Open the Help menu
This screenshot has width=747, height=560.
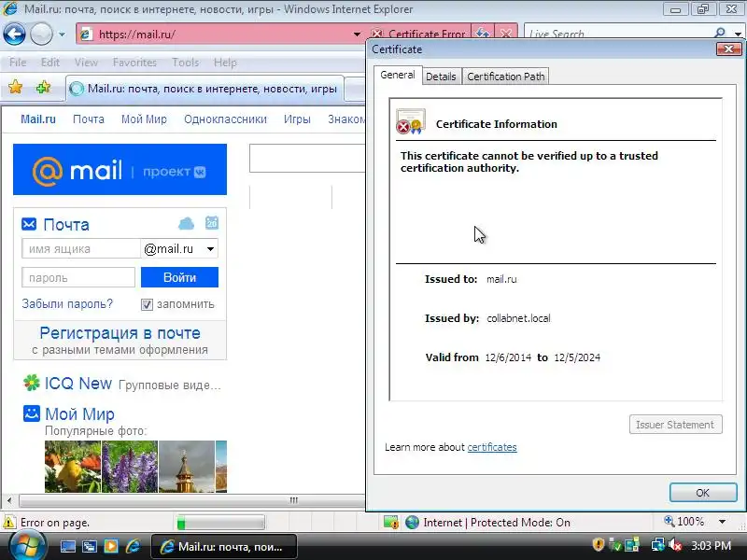point(225,63)
